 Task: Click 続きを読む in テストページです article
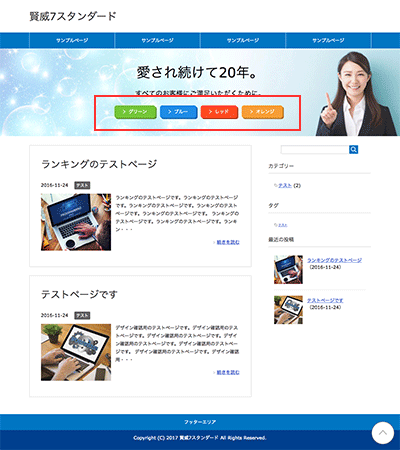(228, 372)
